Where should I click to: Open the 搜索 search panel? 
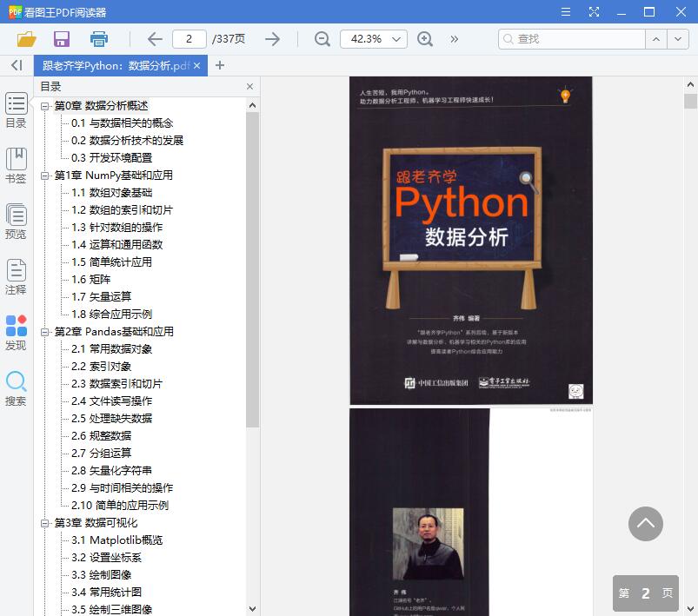[x=16, y=386]
